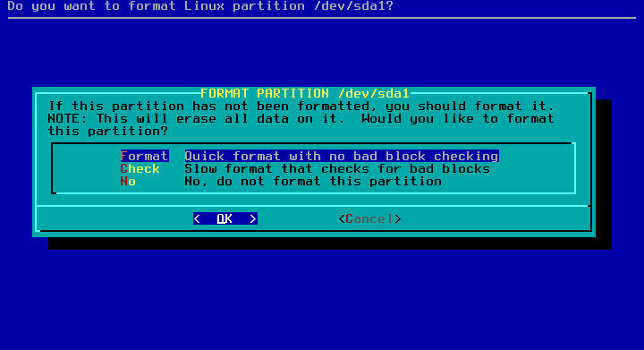
Task: Click the right angle bracket of OK
Action: coord(253,218)
